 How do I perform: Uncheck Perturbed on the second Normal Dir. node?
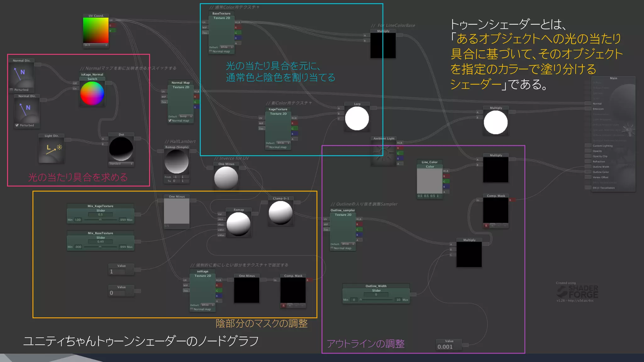click(17, 125)
